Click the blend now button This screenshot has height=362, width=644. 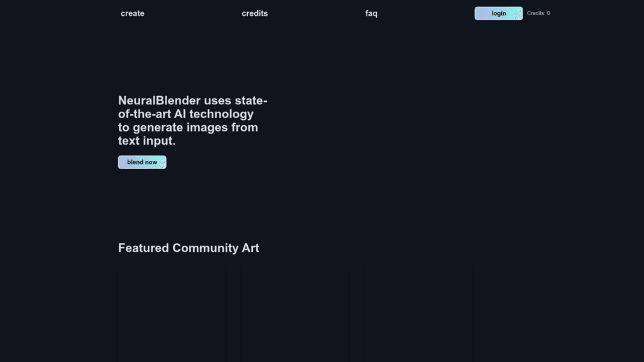click(x=142, y=162)
